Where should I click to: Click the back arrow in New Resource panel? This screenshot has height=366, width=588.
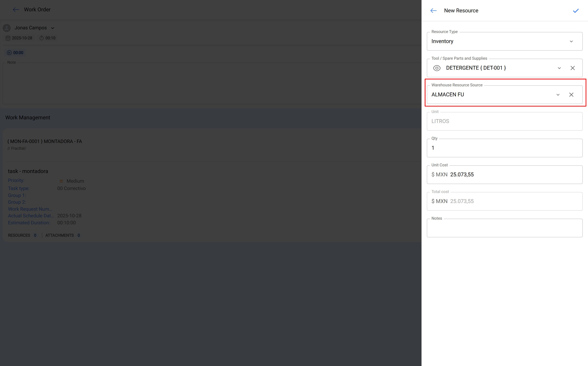point(433,11)
